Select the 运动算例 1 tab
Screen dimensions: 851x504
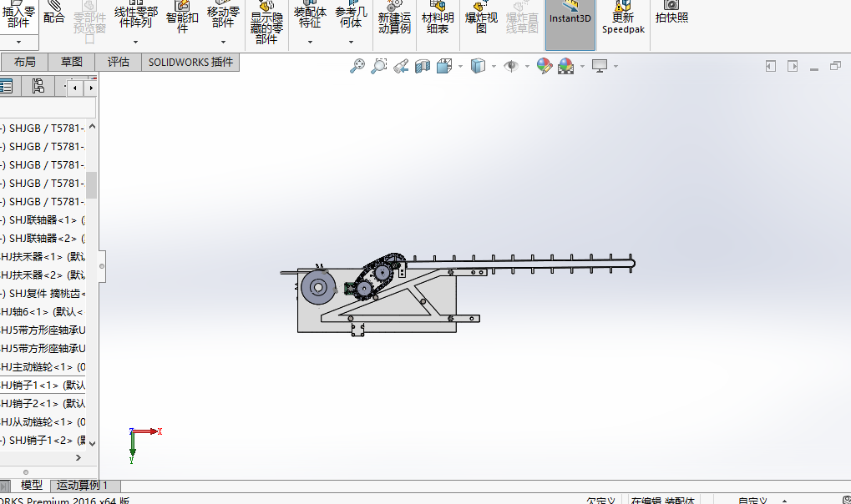point(84,485)
